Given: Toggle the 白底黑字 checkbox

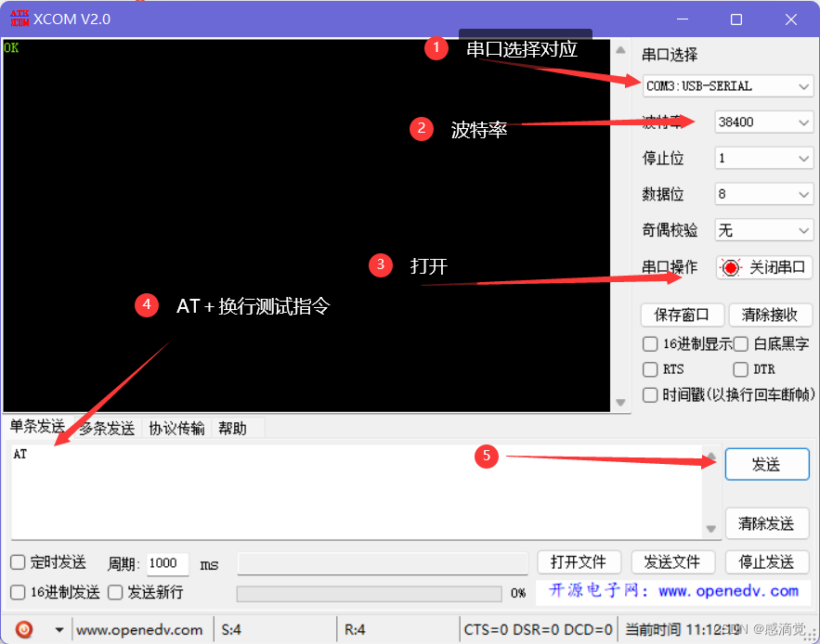Looking at the screenshot, I should point(740,344).
